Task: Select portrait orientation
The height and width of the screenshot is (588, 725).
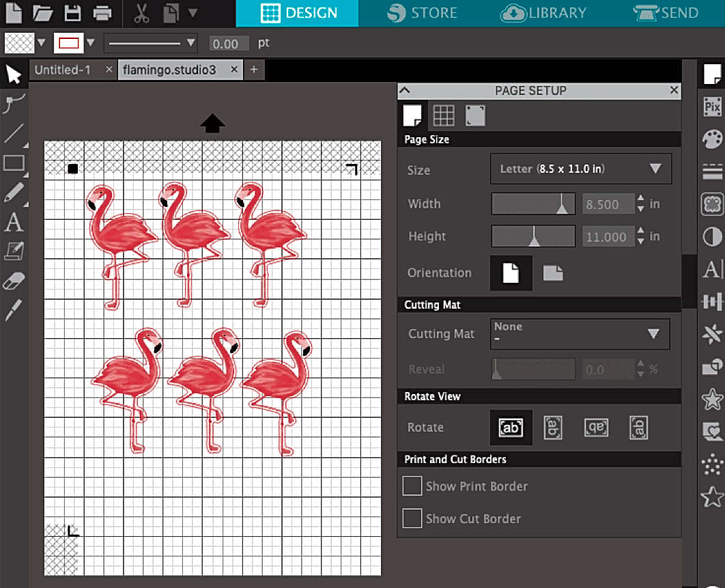Action: (511, 273)
